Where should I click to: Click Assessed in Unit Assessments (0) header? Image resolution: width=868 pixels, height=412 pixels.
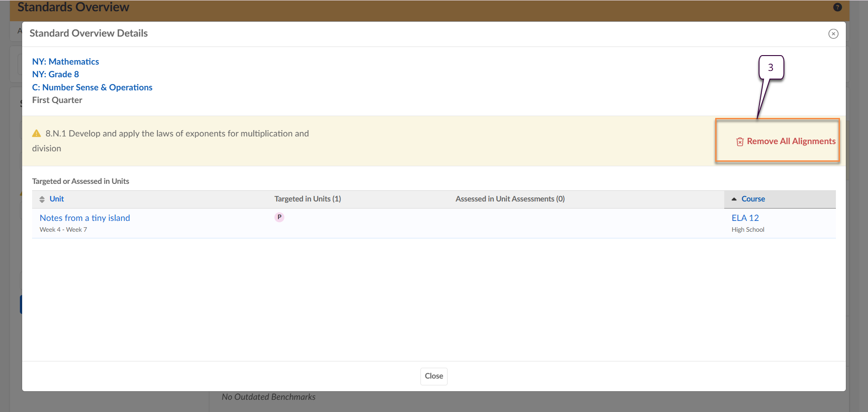(x=510, y=199)
